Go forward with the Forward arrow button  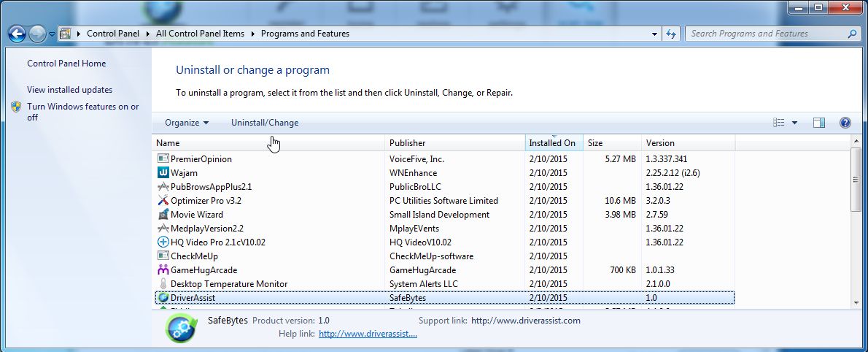(37, 34)
